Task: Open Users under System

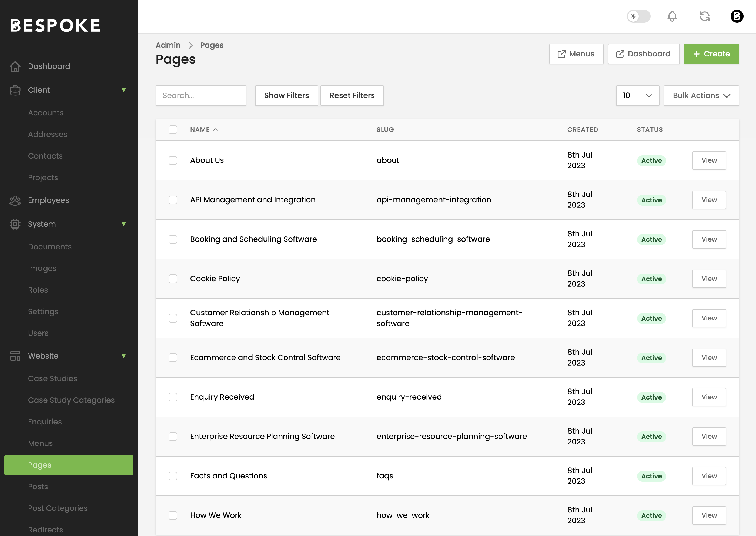Action: click(38, 333)
